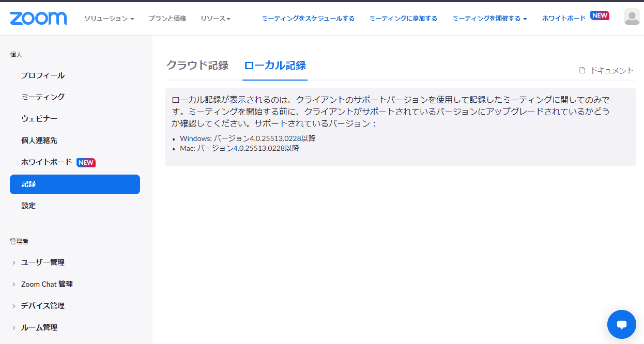Select the ローカル記録 tab
The width and height of the screenshot is (644, 344).
point(275,66)
